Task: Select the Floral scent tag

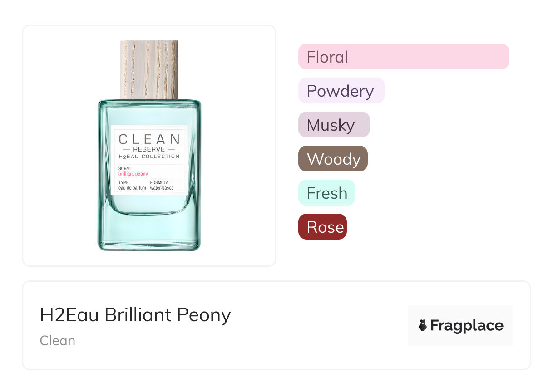Action: pyautogui.click(x=403, y=57)
